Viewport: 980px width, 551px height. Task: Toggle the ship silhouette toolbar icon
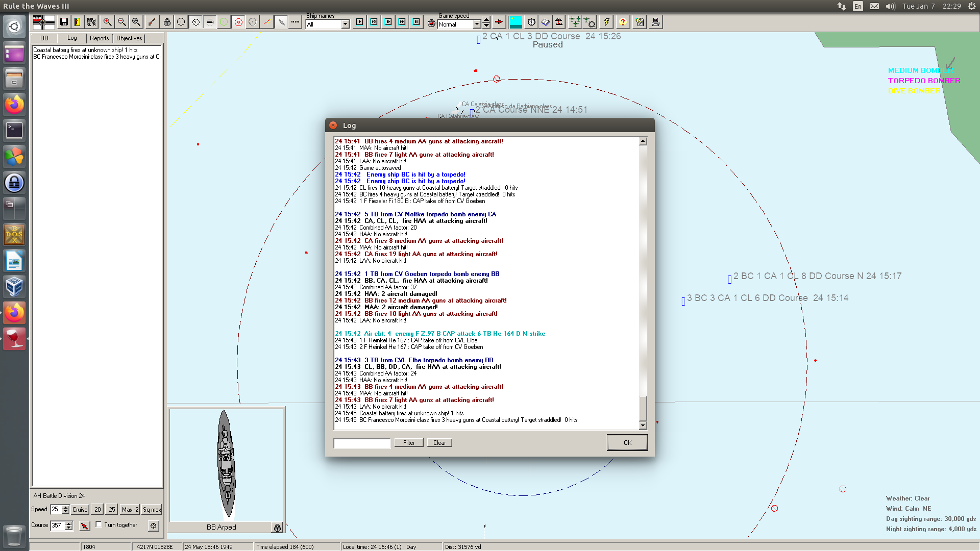[x=281, y=22]
